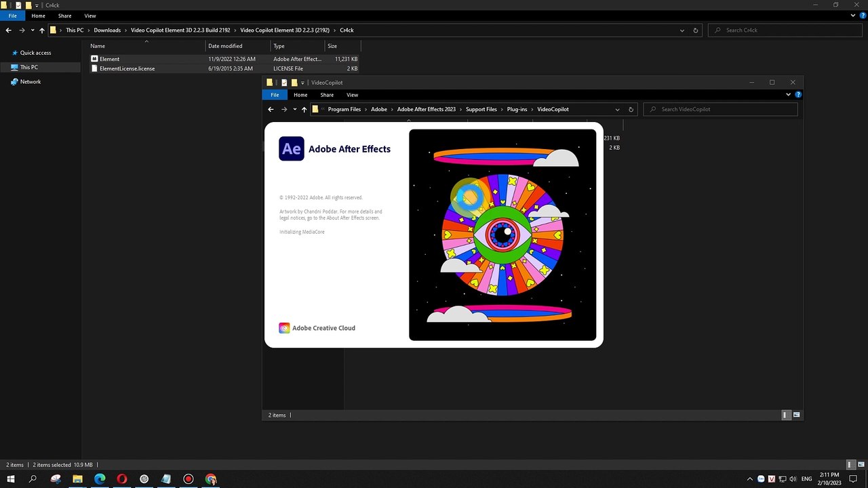This screenshot has height=488, width=868.
Task: Open Recent locations dropdown in VideoCopilot window
Action: [x=295, y=109]
